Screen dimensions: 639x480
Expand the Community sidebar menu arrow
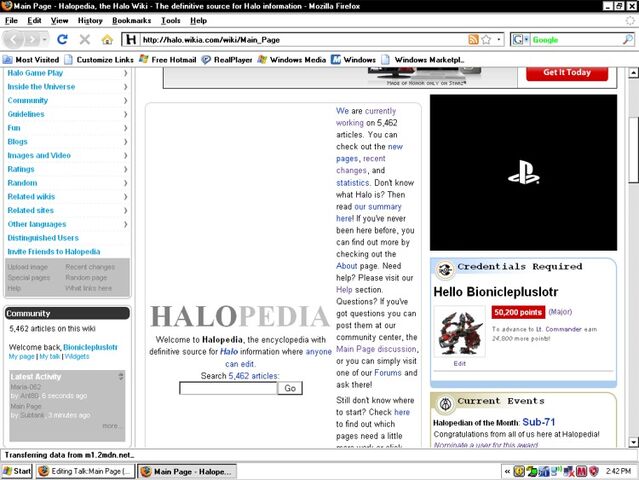(x=125, y=100)
